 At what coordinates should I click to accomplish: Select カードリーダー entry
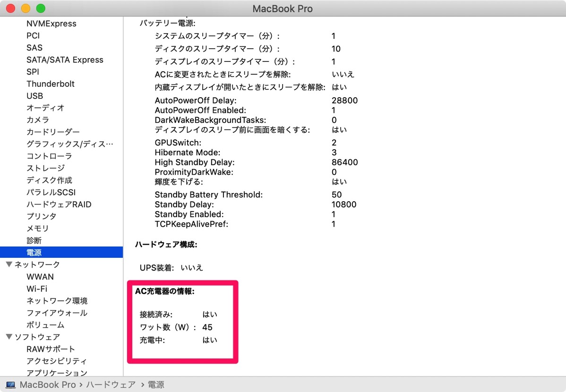(x=53, y=132)
